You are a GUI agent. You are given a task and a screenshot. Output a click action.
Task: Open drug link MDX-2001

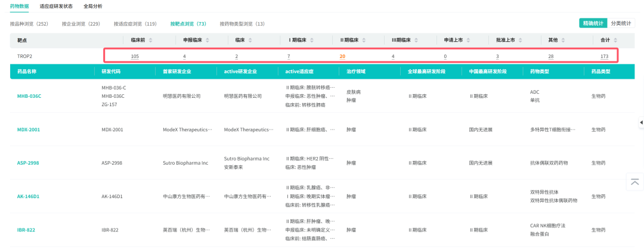click(x=29, y=129)
